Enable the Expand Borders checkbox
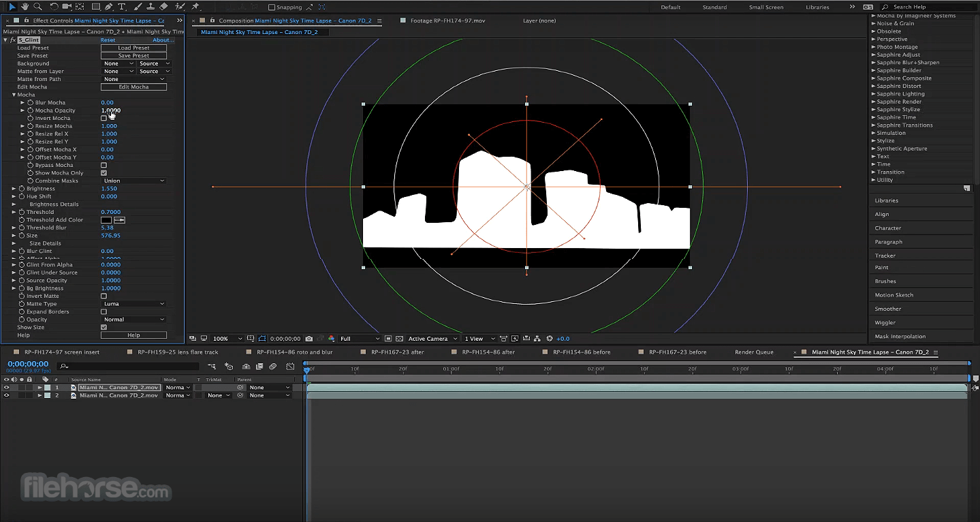Image resolution: width=980 pixels, height=522 pixels. [104, 312]
